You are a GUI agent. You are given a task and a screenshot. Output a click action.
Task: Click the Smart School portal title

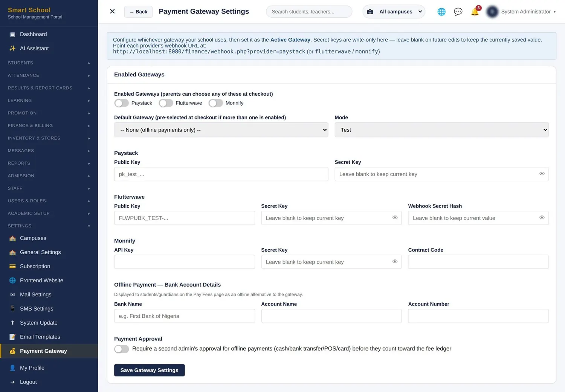point(29,10)
